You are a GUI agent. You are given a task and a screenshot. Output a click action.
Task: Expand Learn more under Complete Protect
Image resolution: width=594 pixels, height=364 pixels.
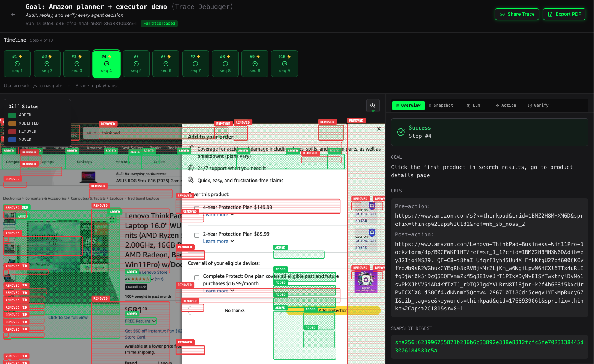click(219, 291)
